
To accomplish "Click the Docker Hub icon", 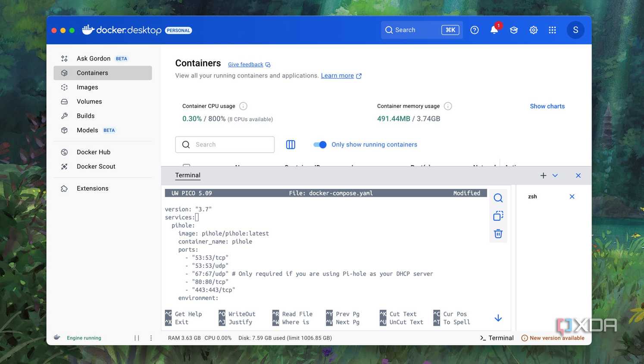I will pos(64,152).
